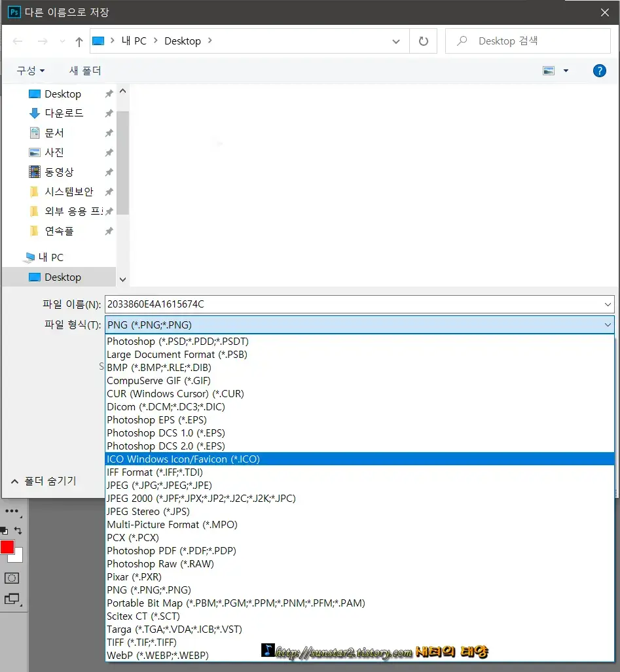The height and width of the screenshot is (672, 620).
Task: Change the view layout icon
Action: point(549,71)
